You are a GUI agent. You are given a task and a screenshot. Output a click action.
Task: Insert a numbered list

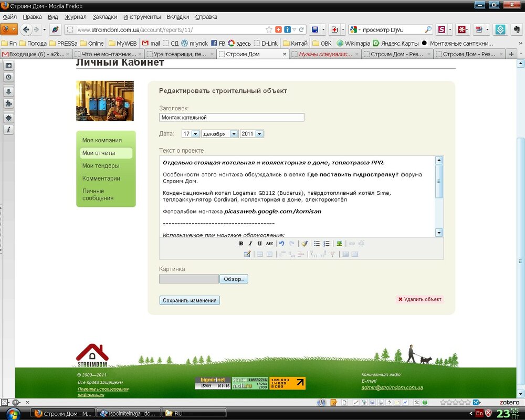coord(327,244)
